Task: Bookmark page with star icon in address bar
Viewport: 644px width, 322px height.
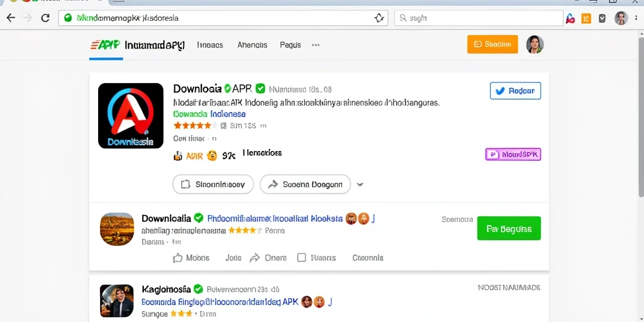Action: pos(379,18)
